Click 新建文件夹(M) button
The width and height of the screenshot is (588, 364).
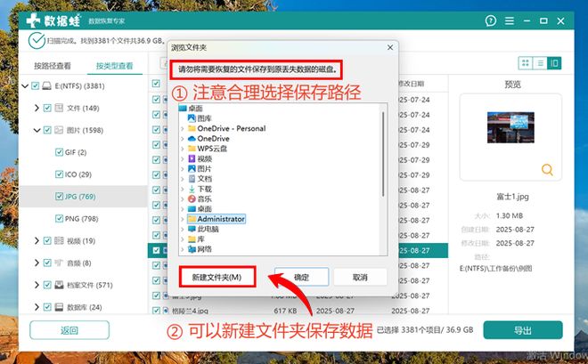point(217,277)
